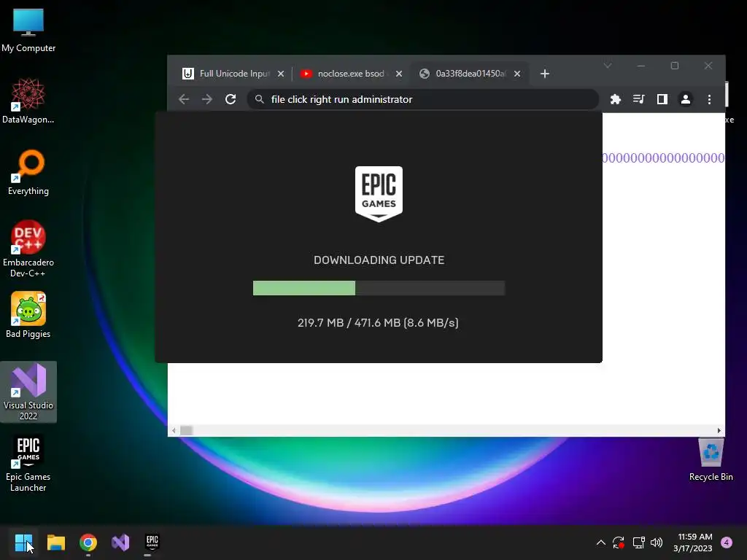Screen dimensions: 747x560
Task: Open My Computer desktop icon
Action: [x=28, y=31]
